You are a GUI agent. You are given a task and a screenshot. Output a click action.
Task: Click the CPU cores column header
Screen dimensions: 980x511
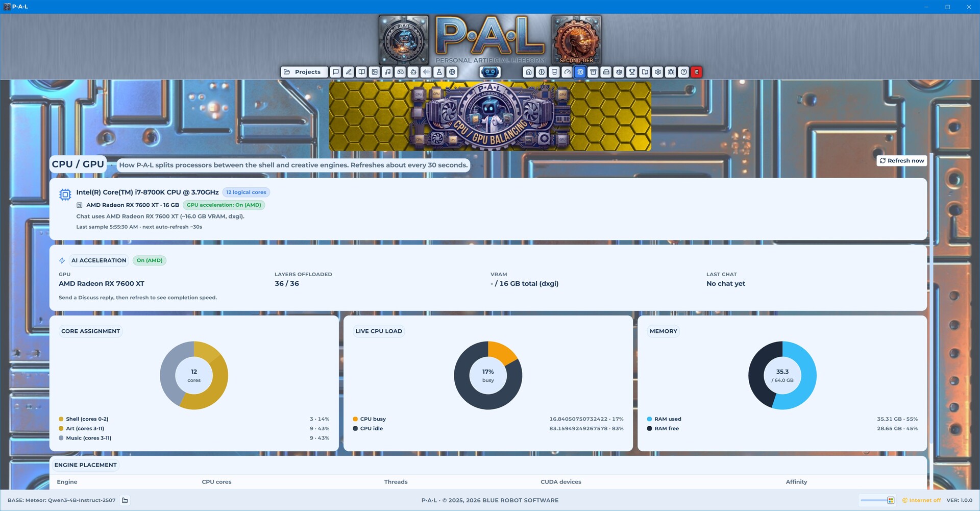coord(216,482)
